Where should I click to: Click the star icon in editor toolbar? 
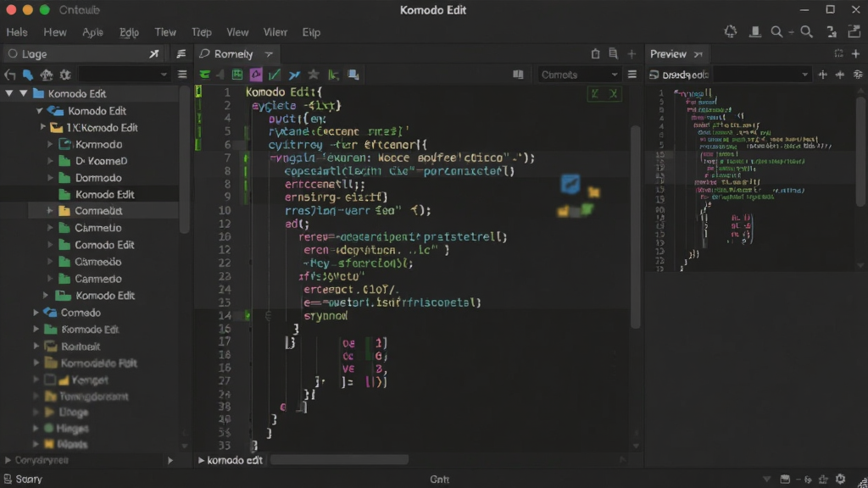tap(314, 75)
